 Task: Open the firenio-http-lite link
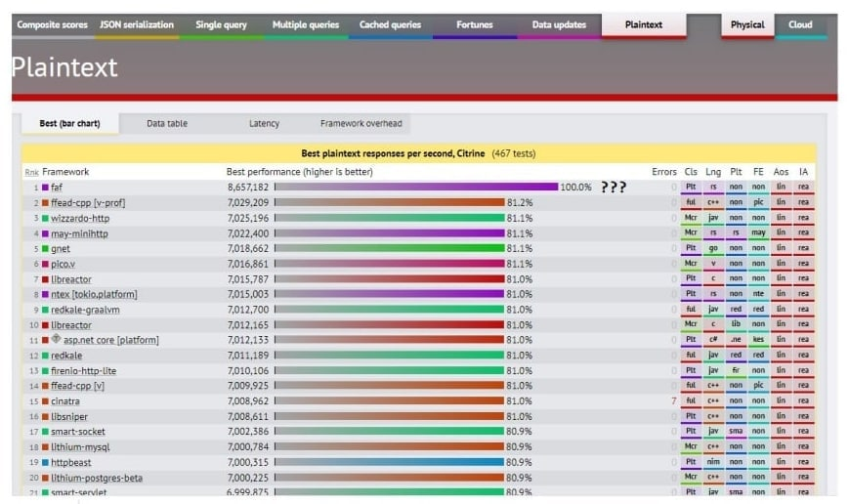click(83, 371)
